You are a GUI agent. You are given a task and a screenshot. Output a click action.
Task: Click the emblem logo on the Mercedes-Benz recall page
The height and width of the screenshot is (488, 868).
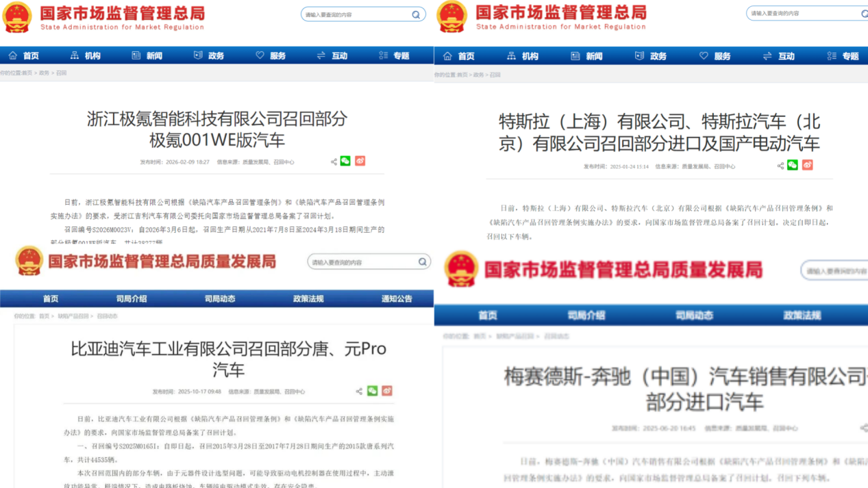(461, 268)
